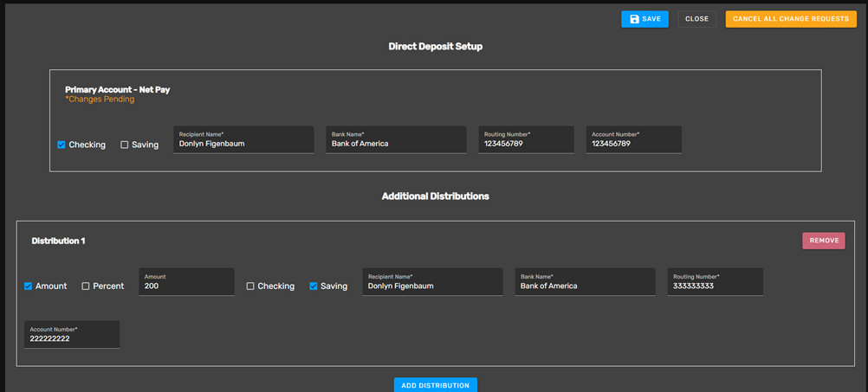Click the Primary Account - Net Pay heading
The height and width of the screenshot is (392, 868).
tap(117, 90)
